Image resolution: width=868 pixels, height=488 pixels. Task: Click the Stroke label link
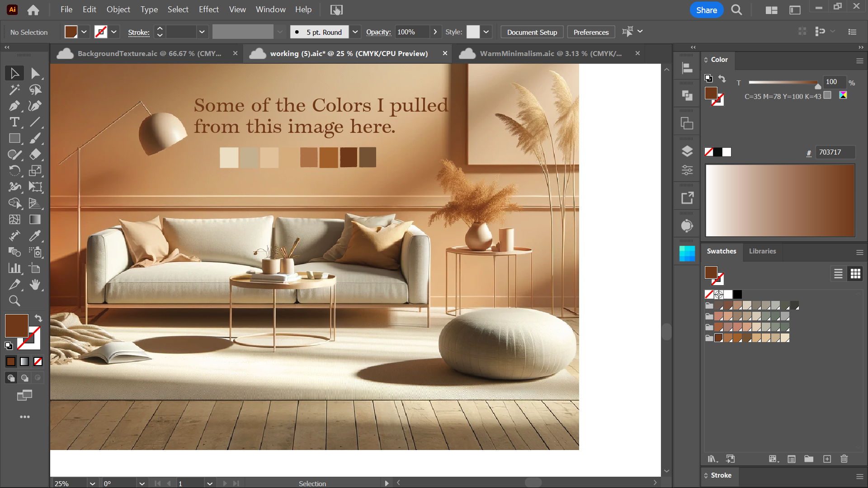(x=139, y=32)
